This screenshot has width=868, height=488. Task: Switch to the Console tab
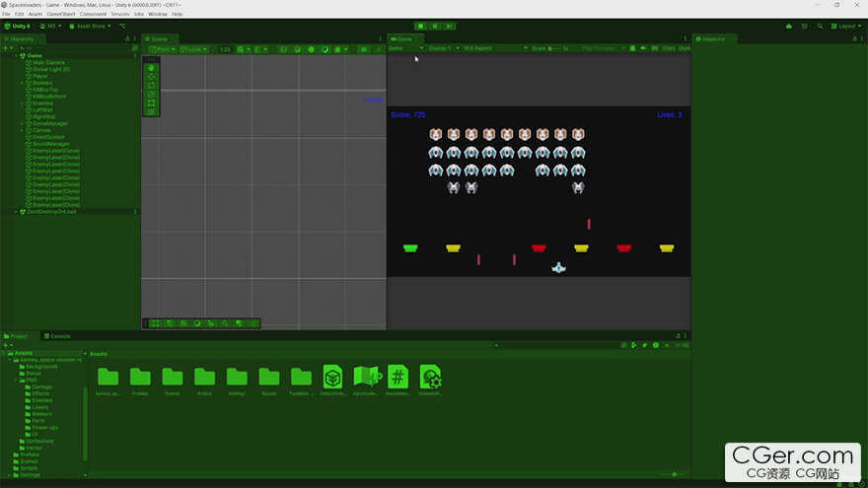57,336
